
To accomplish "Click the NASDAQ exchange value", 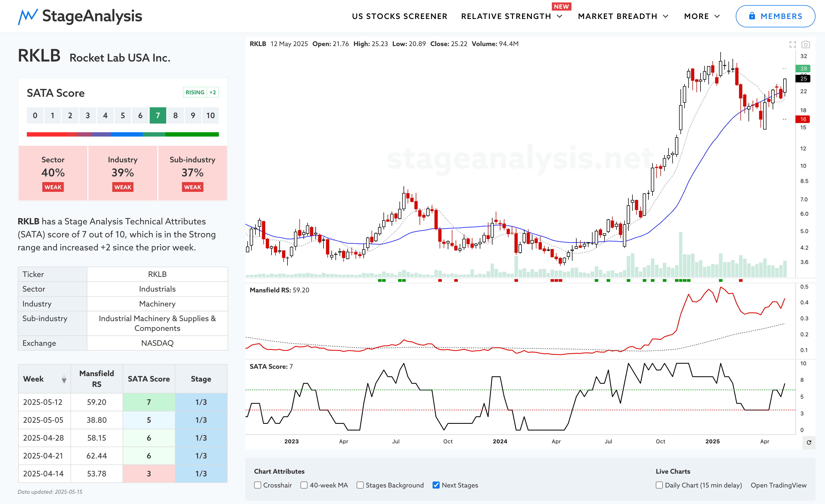I will tap(157, 343).
